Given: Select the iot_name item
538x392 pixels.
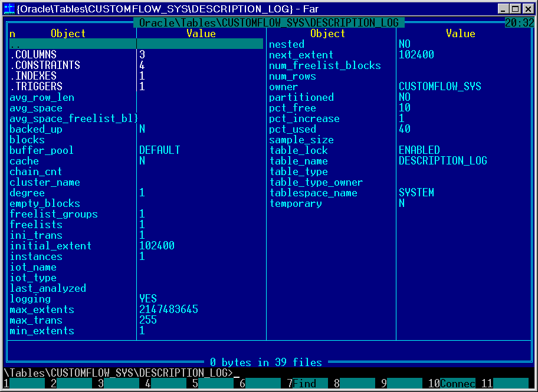Looking at the screenshot, I should [33, 267].
